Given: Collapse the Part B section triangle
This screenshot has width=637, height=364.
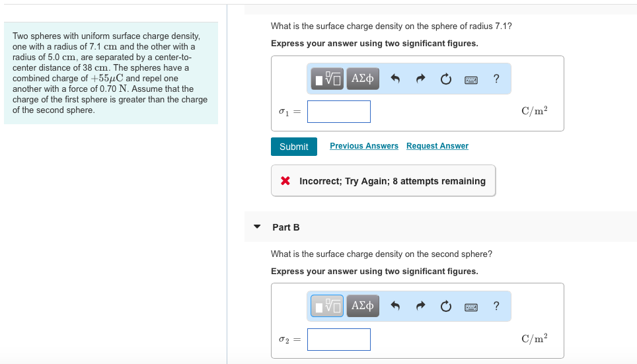Looking at the screenshot, I should [x=257, y=227].
